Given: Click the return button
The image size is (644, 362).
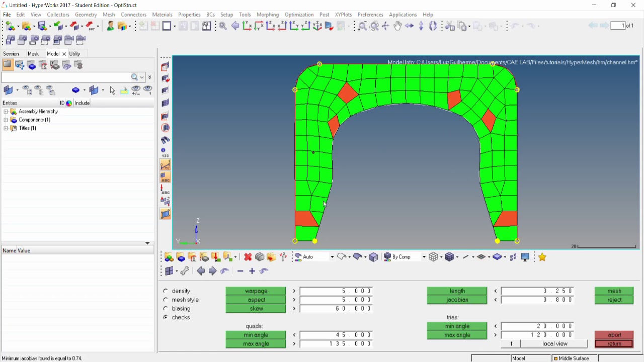Looking at the screenshot, I should tap(614, 344).
